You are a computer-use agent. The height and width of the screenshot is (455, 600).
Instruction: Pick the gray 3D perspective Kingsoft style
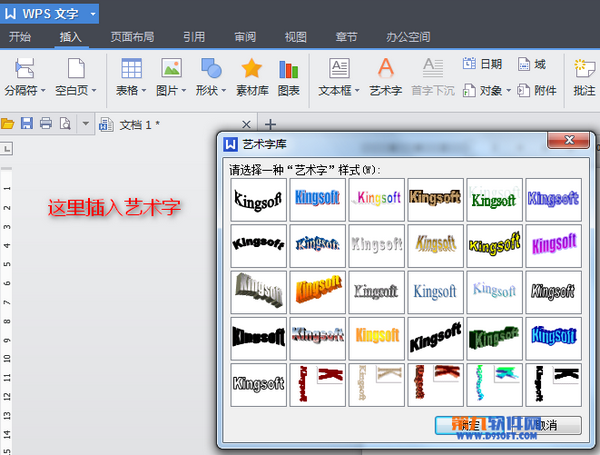258,292
